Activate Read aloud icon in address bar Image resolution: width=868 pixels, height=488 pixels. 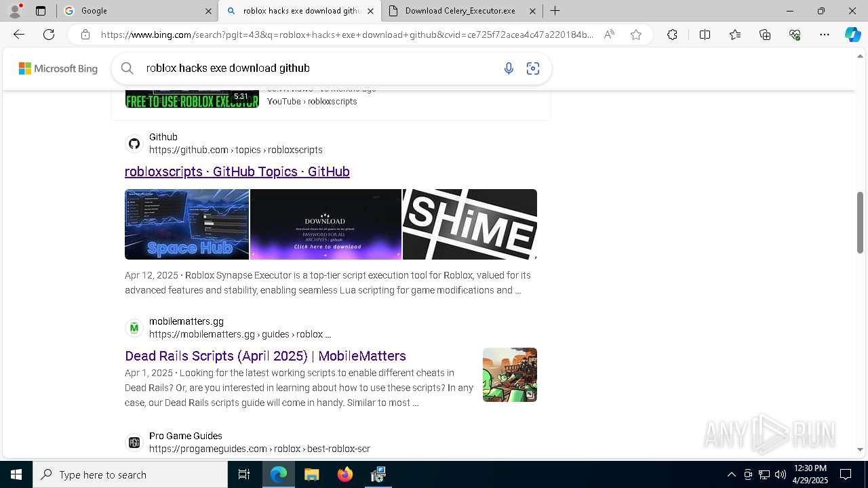(x=609, y=35)
